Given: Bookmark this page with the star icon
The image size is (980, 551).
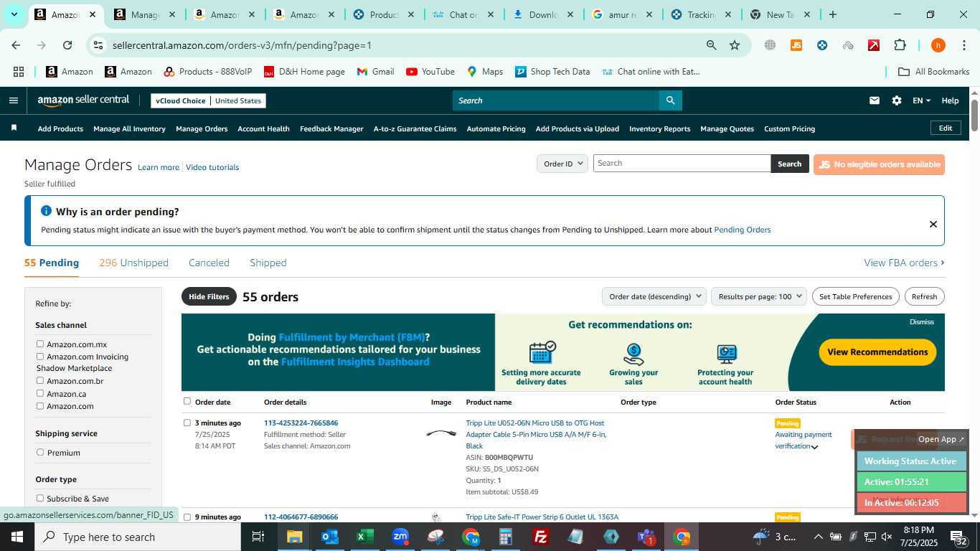Looking at the screenshot, I should [x=735, y=45].
